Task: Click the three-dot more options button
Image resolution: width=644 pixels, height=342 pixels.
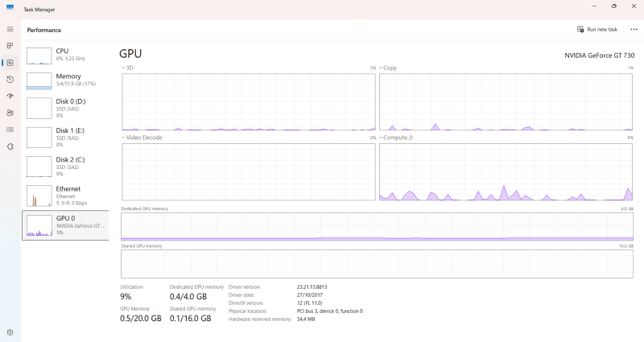Action: point(634,29)
